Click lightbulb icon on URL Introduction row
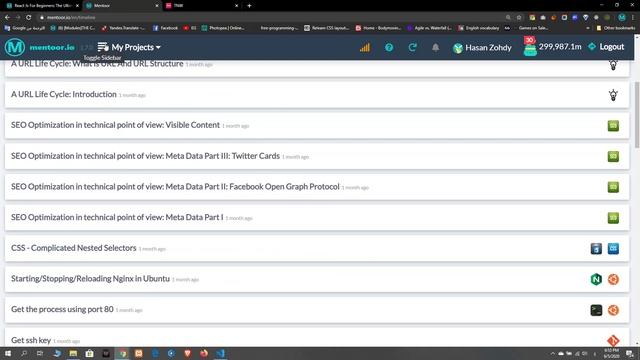640x360 pixels. pyautogui.click(x=613, y=95)
